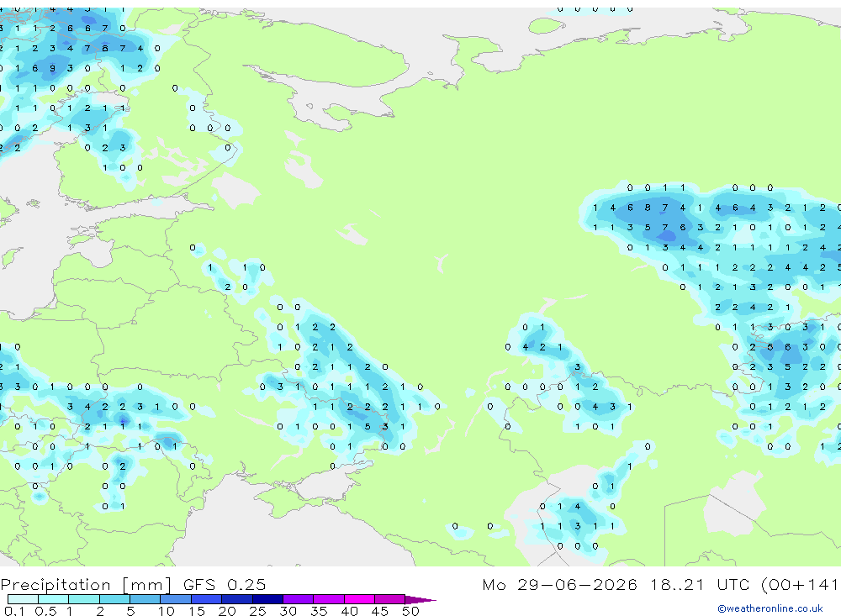Screen dimensions: 841x616
Task: Click the '0.1' legend scale label
Action: [x=14, y=611]
